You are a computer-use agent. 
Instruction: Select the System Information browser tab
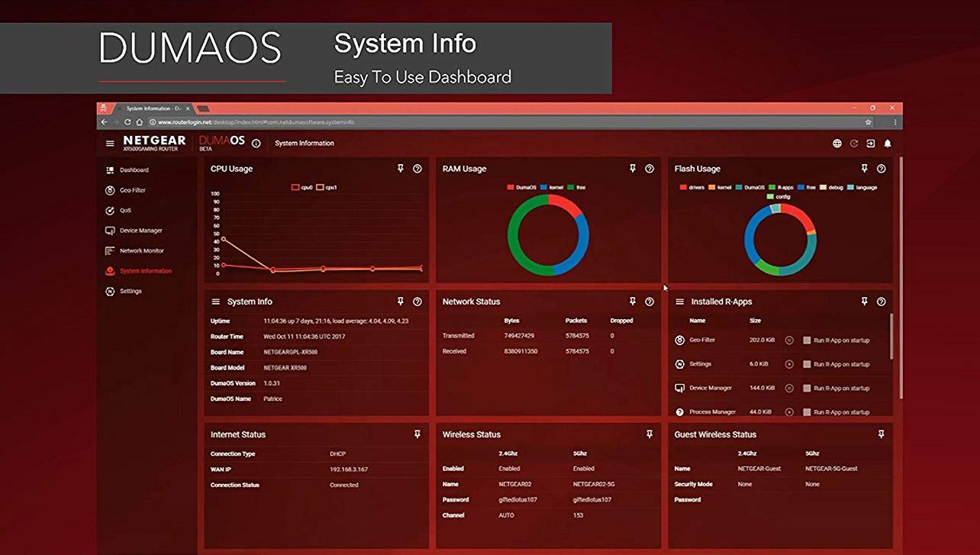point(153,108)
